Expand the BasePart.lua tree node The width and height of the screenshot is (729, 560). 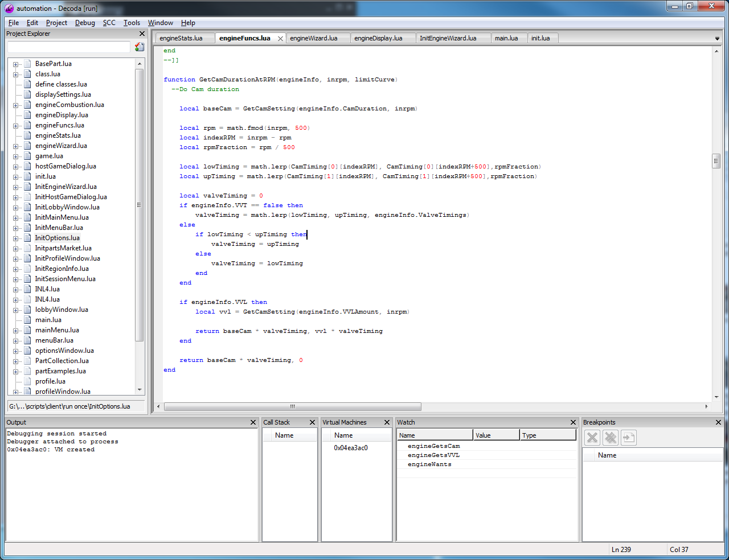tap(16, 64)
